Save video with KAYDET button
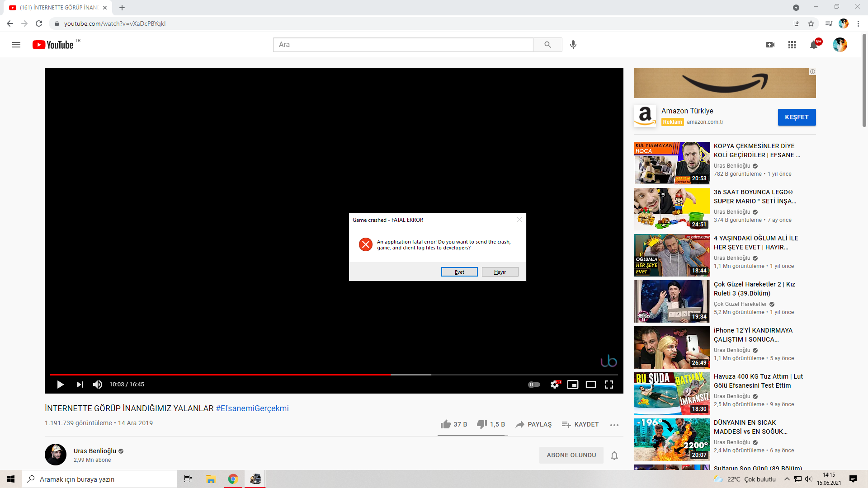Image resolution: width=868 pixels, height=488 pixels. [x=580, y=424]
